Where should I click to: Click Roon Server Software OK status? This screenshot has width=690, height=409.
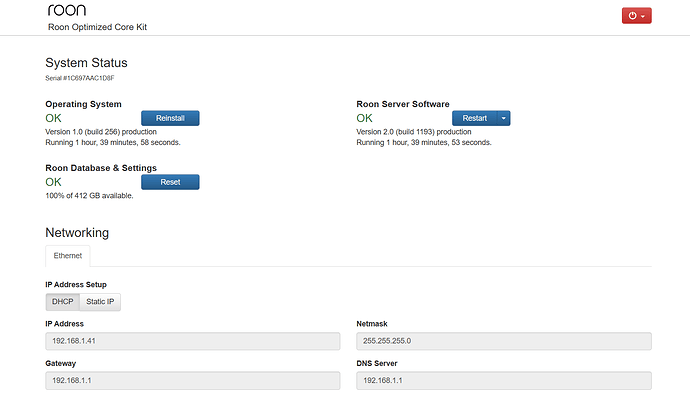click(x=364, y=118)
